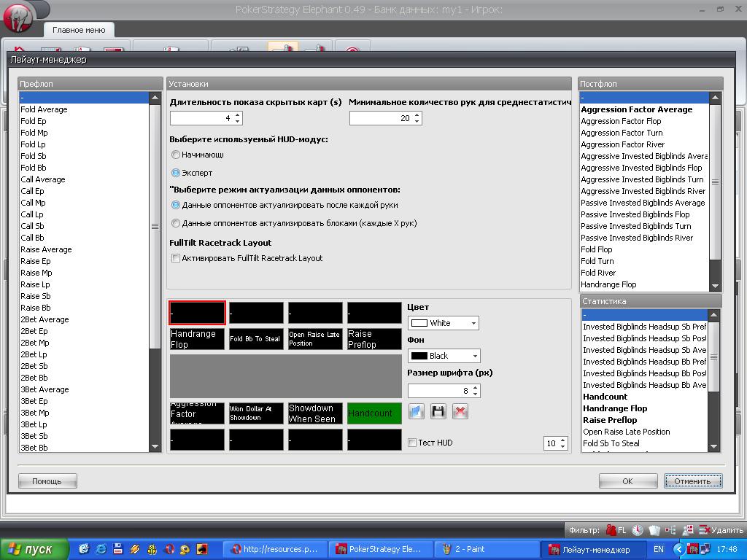Viewport: 747px width, 560px height.
Task: Select the Handrange Flop HUD cell
Action: 197,339
